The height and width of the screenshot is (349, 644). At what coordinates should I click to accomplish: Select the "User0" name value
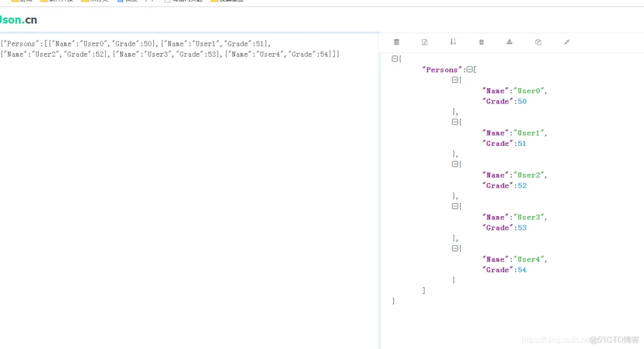pyautogui.click(x=529, y=91)
